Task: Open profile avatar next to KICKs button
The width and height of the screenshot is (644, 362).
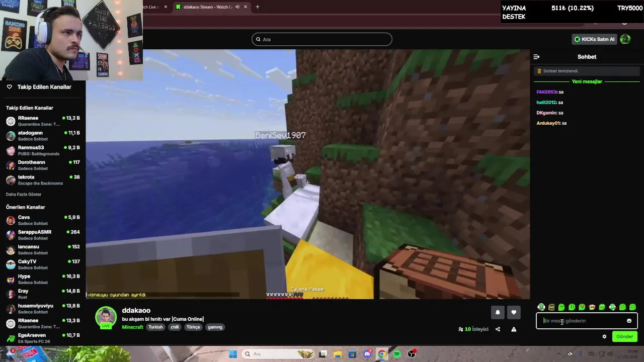Action: click(625, 39)
